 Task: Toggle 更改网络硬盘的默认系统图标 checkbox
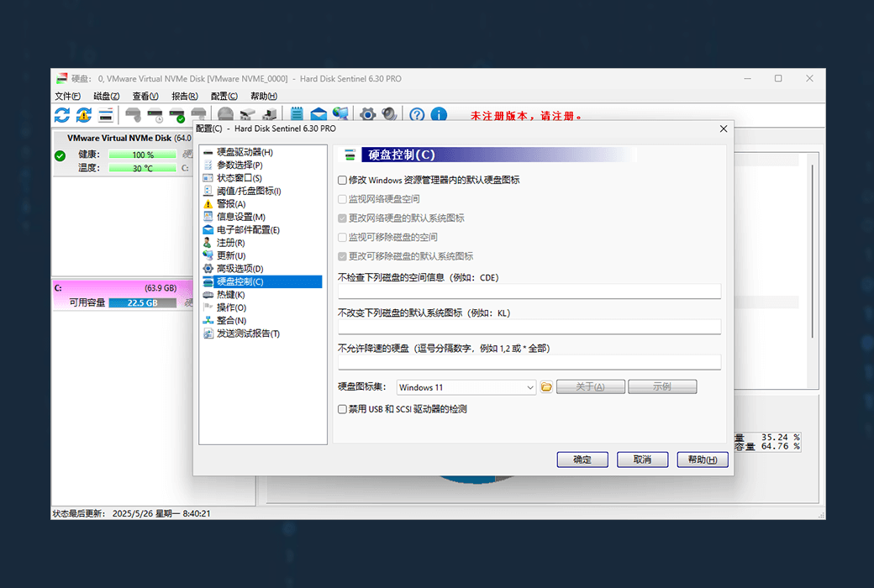pyautogui.click(x=342, y=218)
